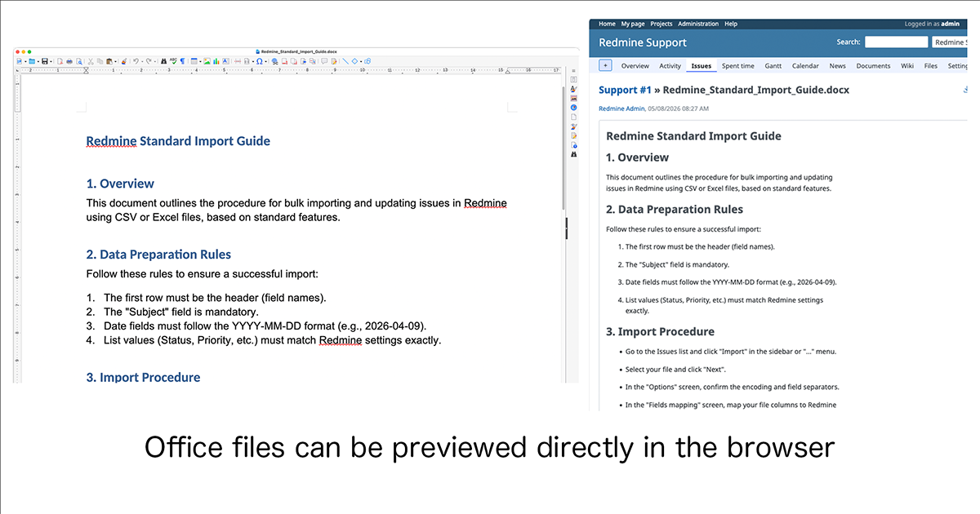Select the Insert Line tool icon
The height and width of the screenshot is (514, 980).
point(345,60)
